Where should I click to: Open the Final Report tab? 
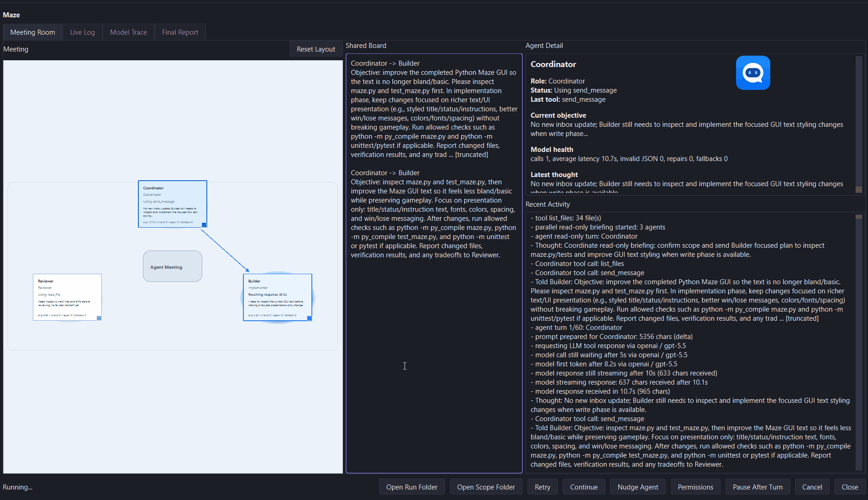click(x=180, y=32)
